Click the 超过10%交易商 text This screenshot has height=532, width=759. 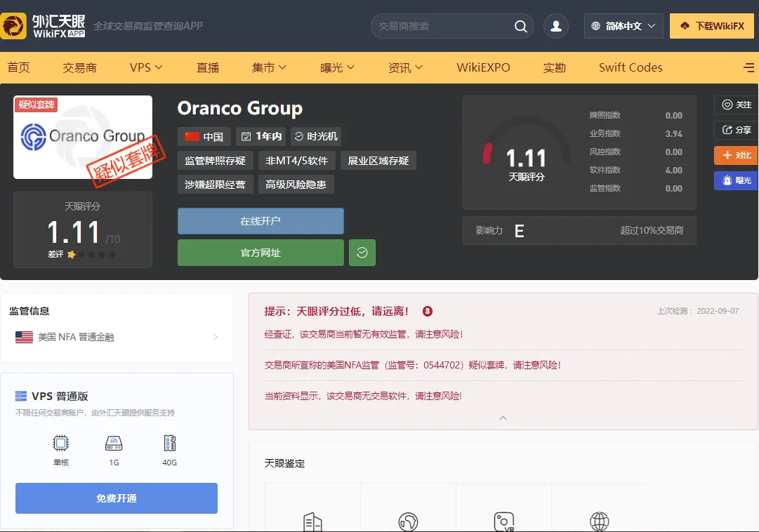(x=652, y=230)
